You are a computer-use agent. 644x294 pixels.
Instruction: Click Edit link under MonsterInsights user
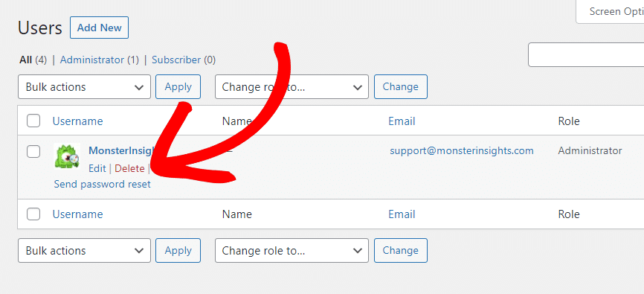(x=97, y=168)
